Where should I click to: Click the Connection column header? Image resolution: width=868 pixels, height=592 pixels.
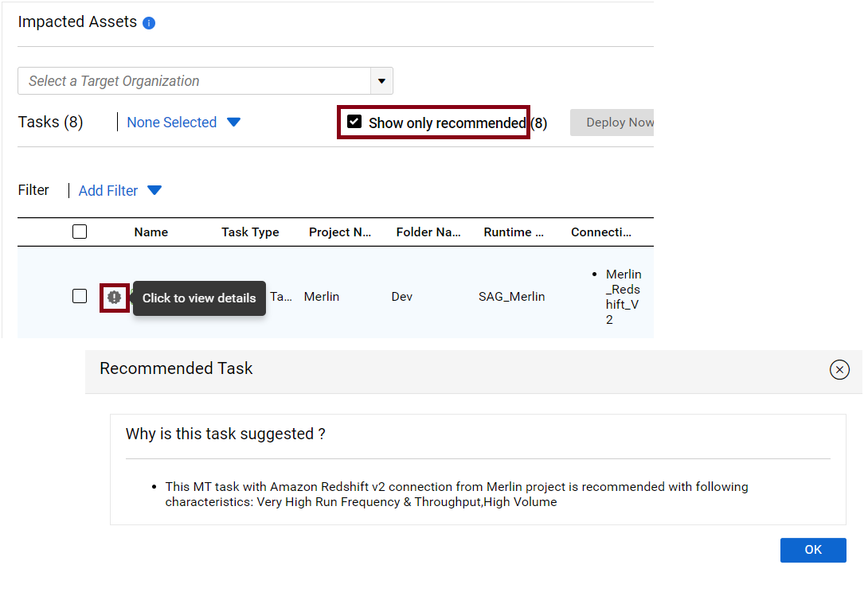pyautogui.click(x=601, y=232)
